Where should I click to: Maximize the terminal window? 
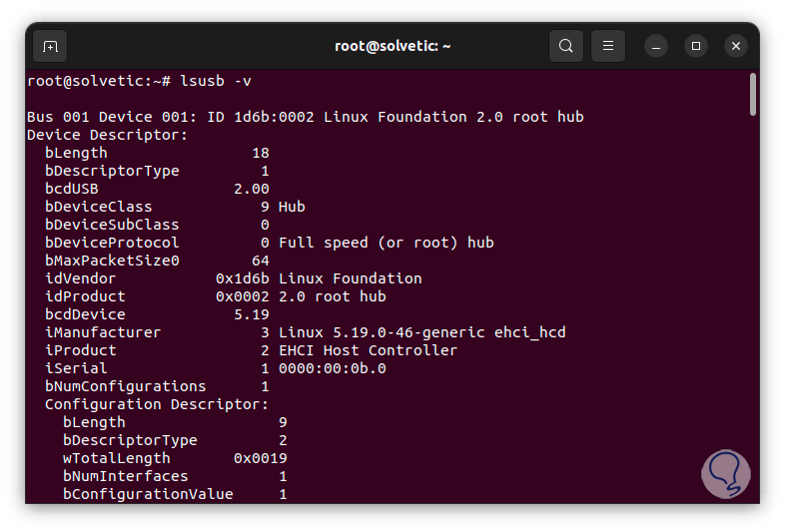pyautogui.click(x=696, y=46)
